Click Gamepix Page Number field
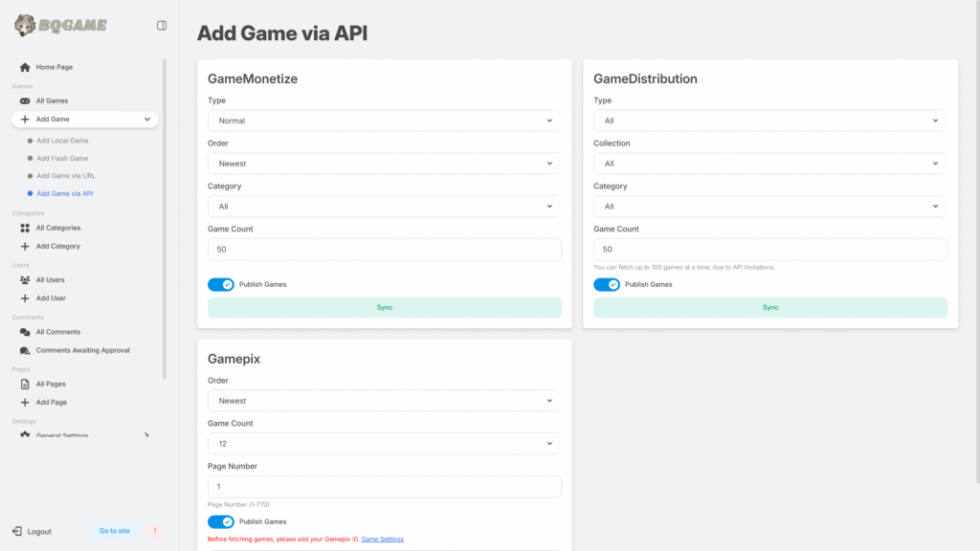The image size is (980, 551). click(385, 487)
